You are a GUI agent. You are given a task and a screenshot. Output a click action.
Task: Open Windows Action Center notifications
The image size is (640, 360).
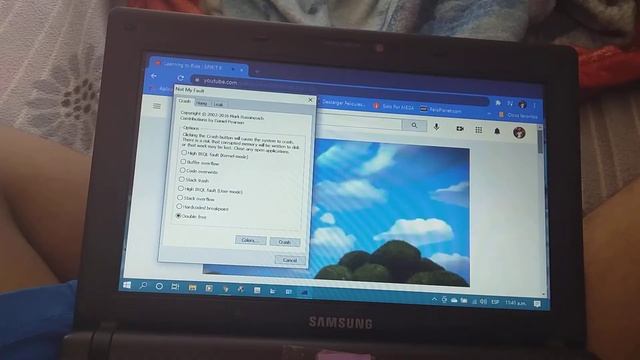point(537,304)
